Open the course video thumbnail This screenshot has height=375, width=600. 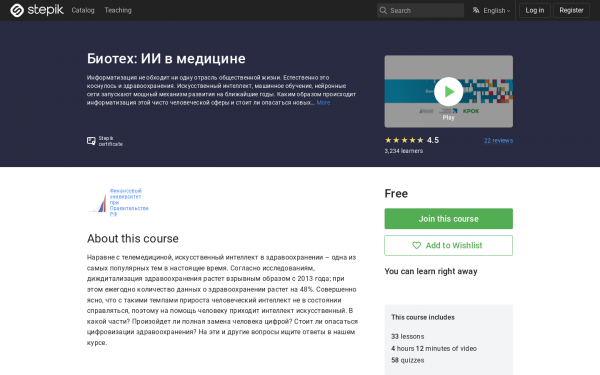pyautogui.click(x=448, y=91)
